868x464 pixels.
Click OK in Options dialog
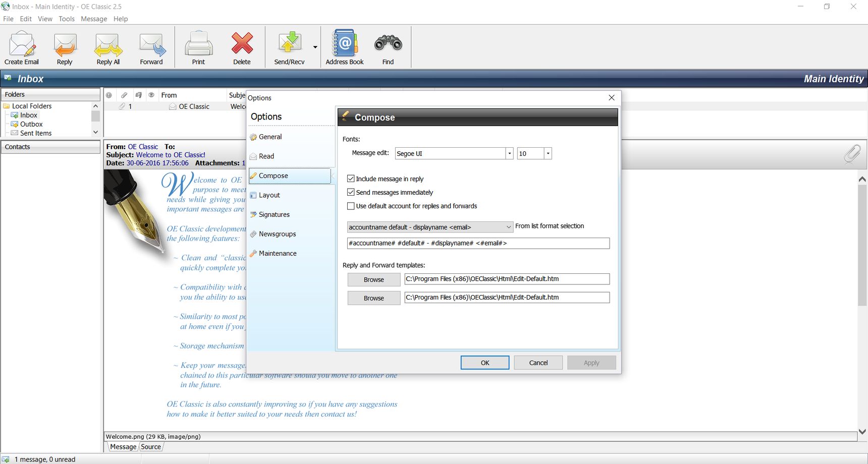[485, 363]
